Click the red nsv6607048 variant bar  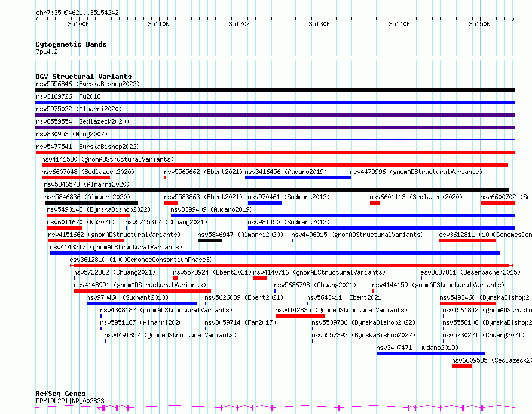point(76,178)
